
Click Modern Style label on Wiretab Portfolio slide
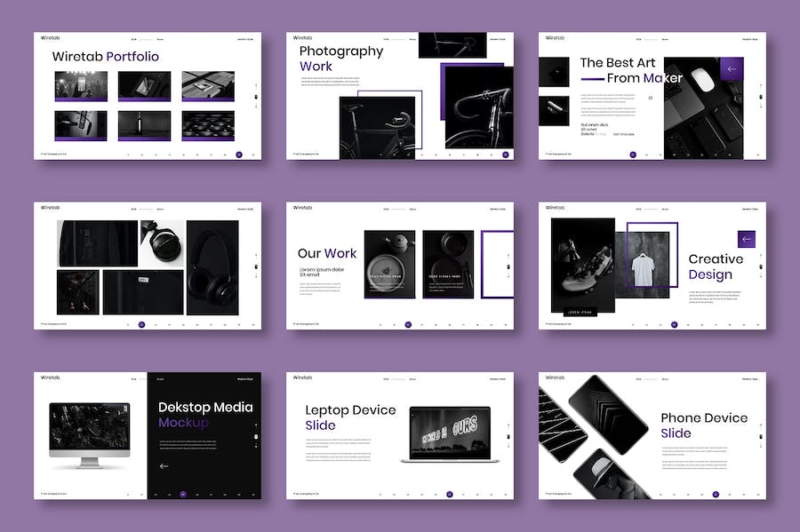(x=245, y=39)
